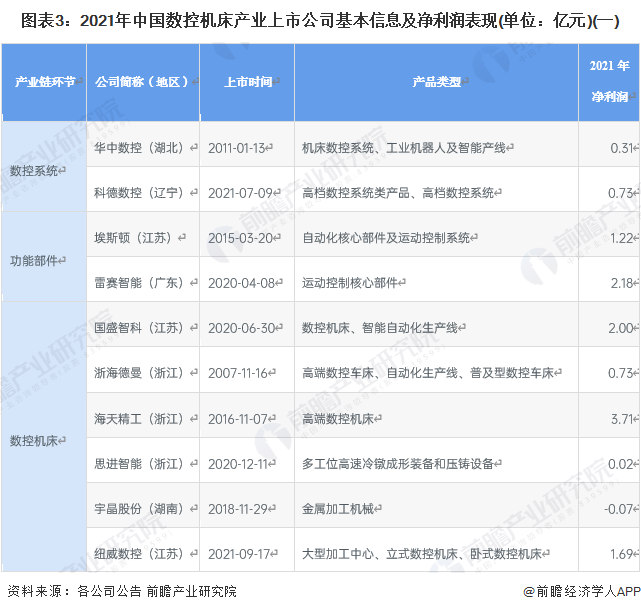Select product text 金属加工机械
Viewport: 641px width, 612px height.
point(338,509)
